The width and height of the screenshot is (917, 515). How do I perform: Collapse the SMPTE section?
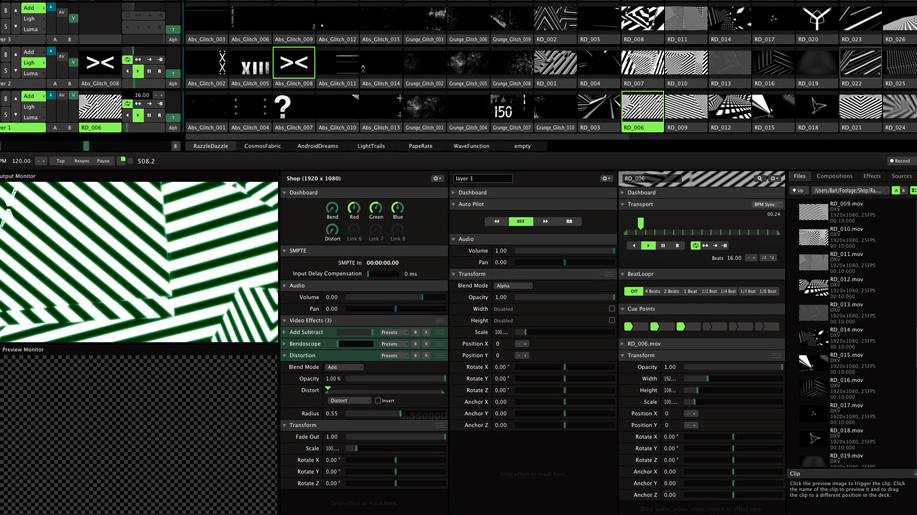coord(285,251)
